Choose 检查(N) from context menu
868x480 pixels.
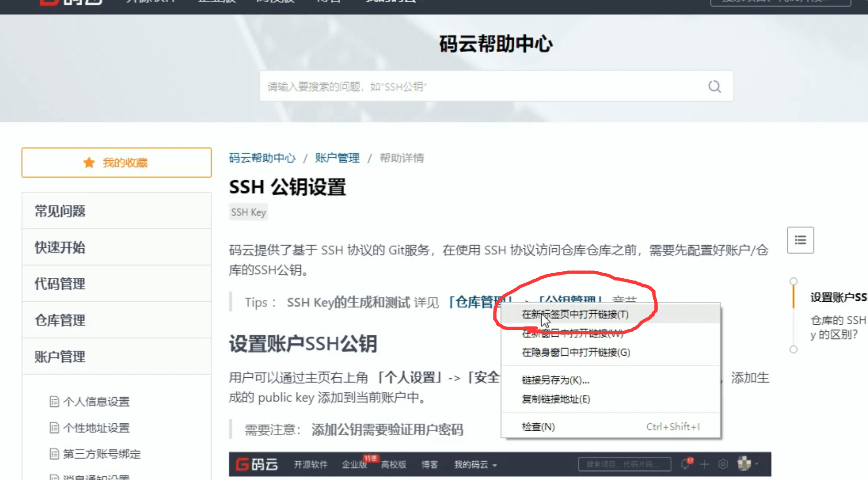tap(611, 427)
